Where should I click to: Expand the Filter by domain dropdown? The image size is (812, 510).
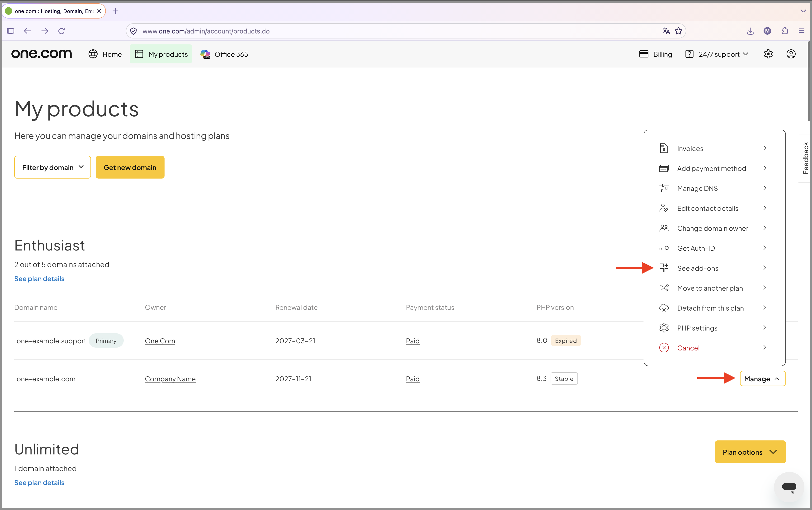pos(53,167)
